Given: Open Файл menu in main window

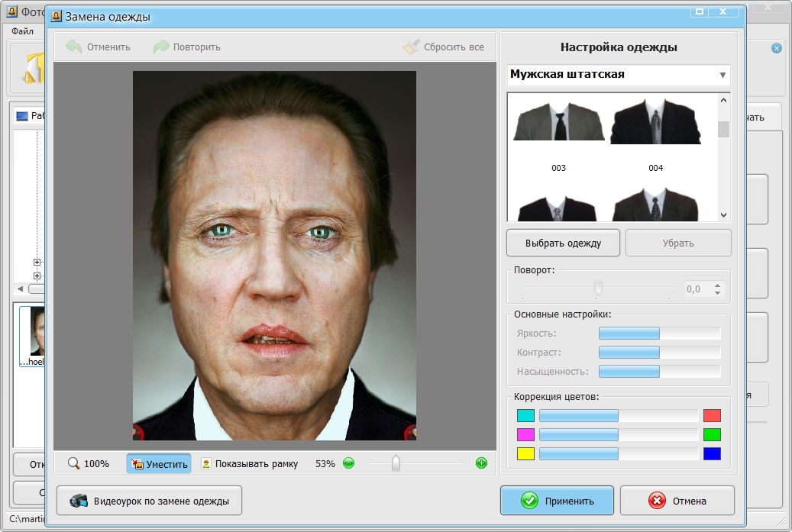Looking at the screenshot, I should 23,31.
